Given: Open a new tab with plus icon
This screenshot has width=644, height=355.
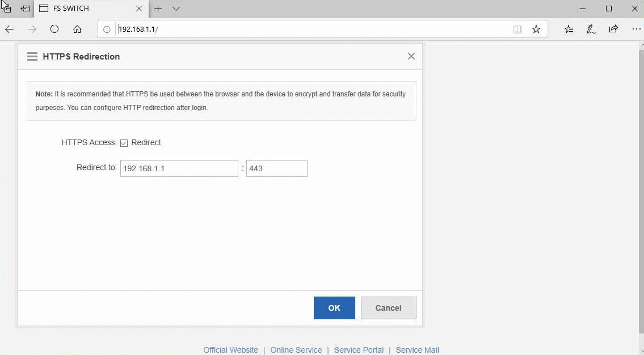Looking at the screenshot, I should click(x=158, y=9).
